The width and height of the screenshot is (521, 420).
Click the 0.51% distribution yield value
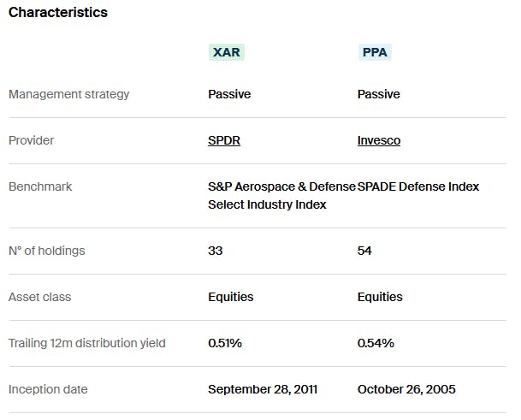[x=225, y=343]
